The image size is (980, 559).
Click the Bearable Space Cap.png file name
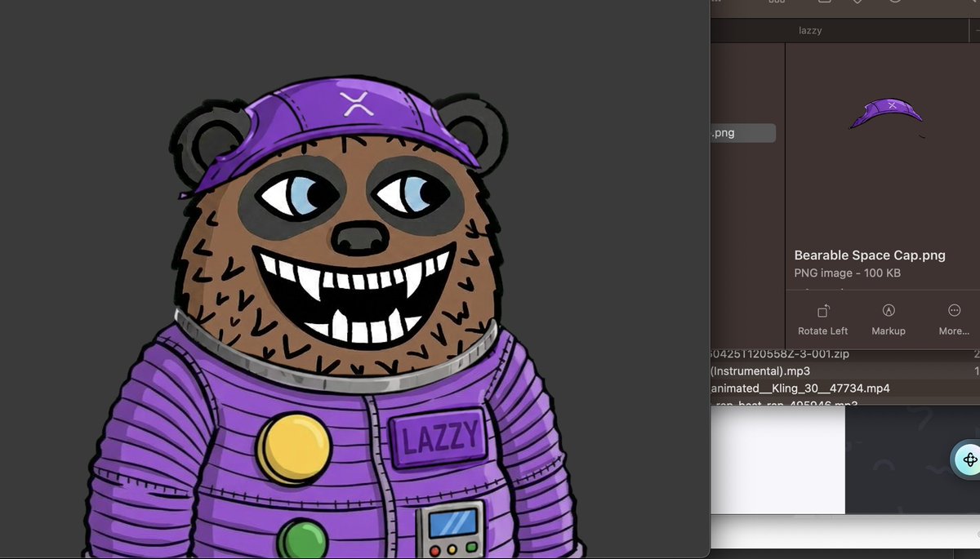tap(870, 255)
